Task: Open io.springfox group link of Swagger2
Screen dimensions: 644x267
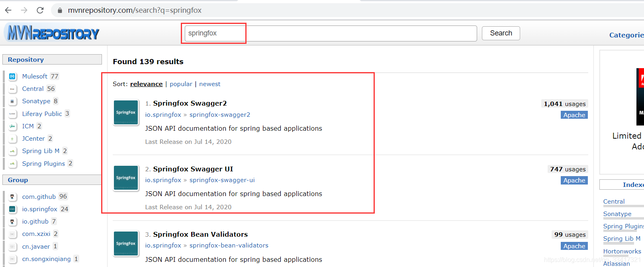Action: tap(163, 115)
